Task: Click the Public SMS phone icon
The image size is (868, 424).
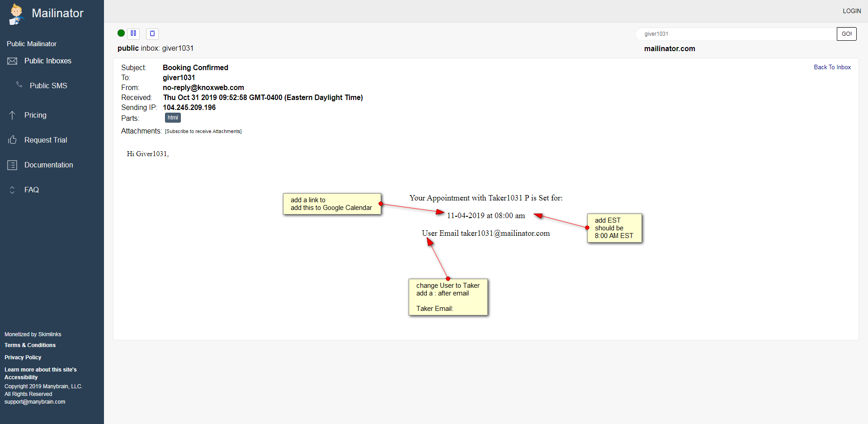Action: [x=19, y=85]
